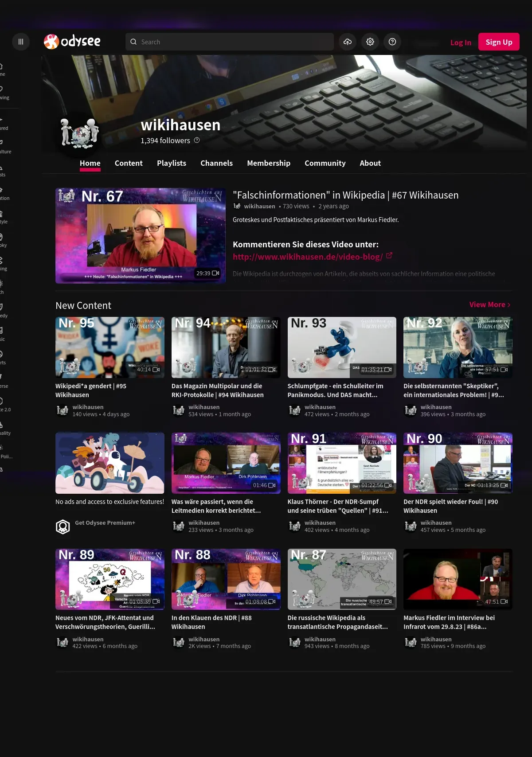This screenshot has height=757, width=532.
Task: Open the Premium cartoon car ad image
Action: [110, 463]
